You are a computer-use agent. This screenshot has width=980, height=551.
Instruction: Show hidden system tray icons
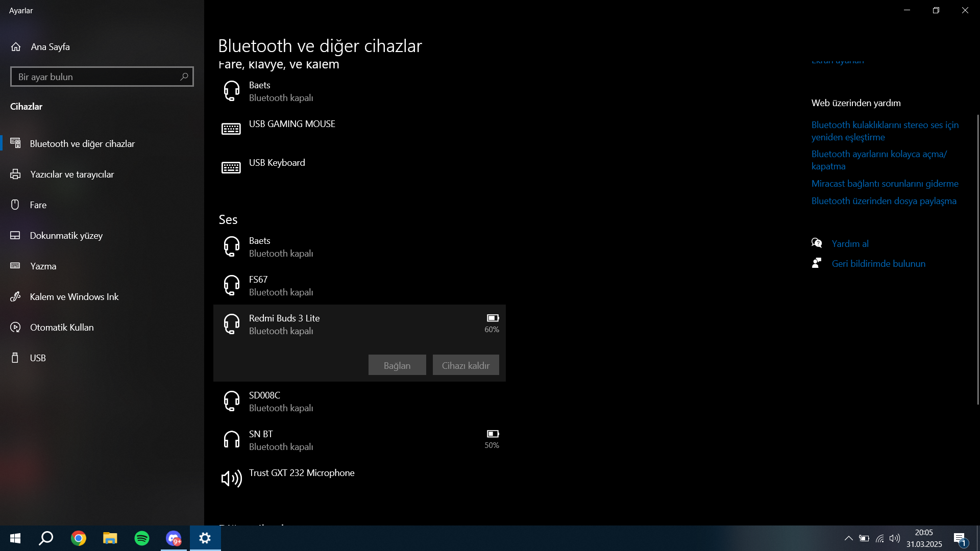(x=848, y=538)
